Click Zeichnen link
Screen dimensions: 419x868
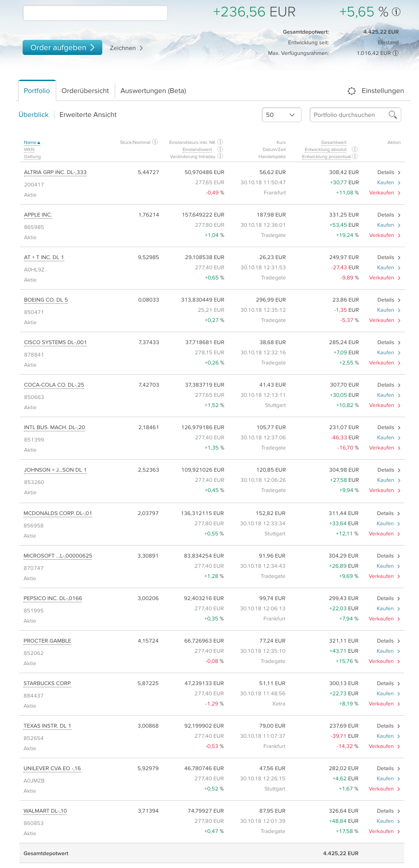point(123,48)
